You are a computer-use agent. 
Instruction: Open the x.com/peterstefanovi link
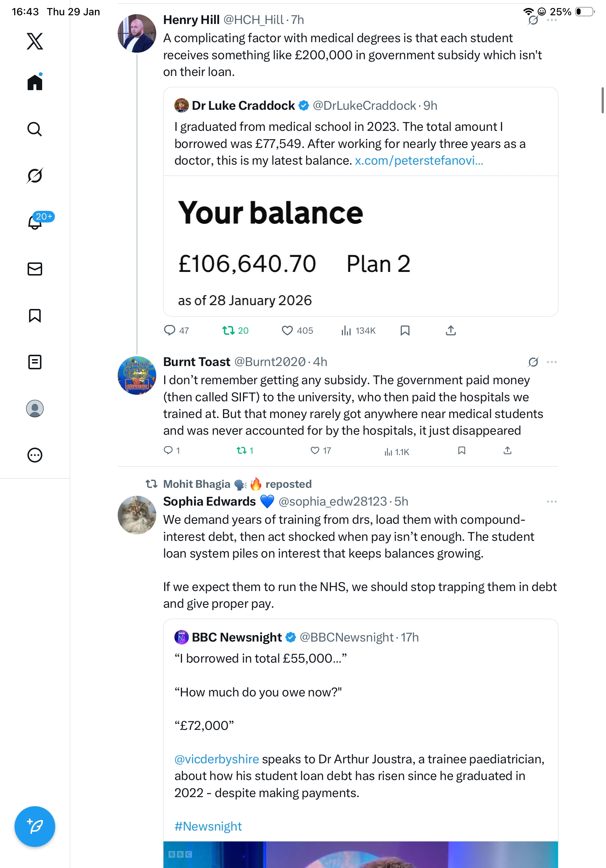pos(419,161)
